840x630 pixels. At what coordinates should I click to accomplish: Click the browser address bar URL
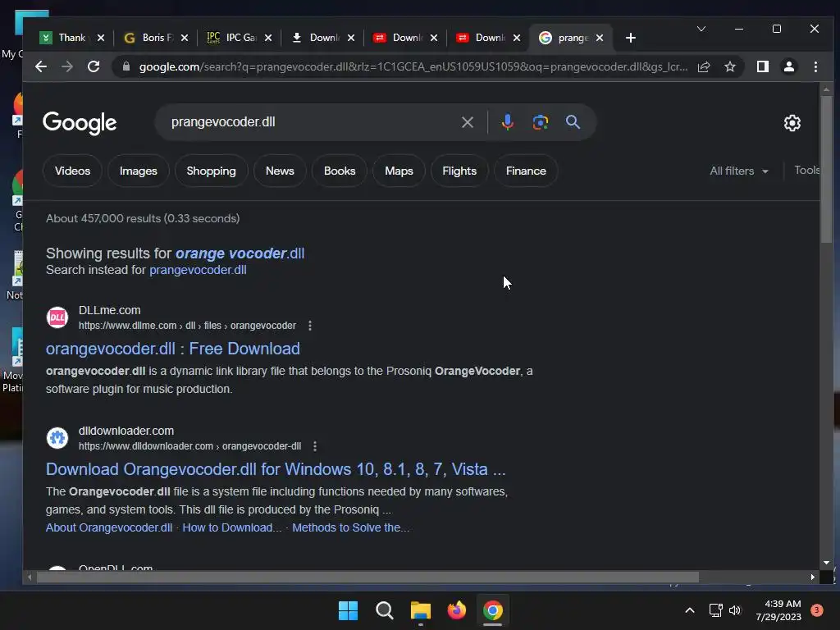coord(413,66)
